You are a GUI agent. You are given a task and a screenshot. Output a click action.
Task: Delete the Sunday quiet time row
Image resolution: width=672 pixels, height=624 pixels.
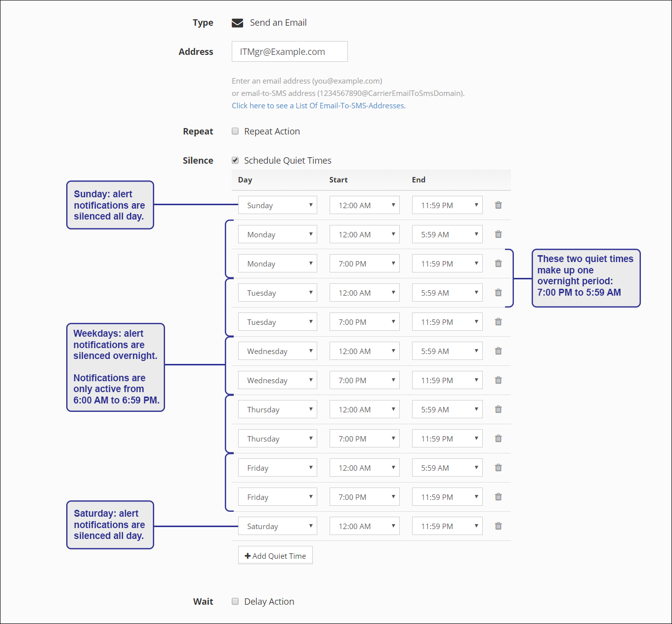pos(498,205)
